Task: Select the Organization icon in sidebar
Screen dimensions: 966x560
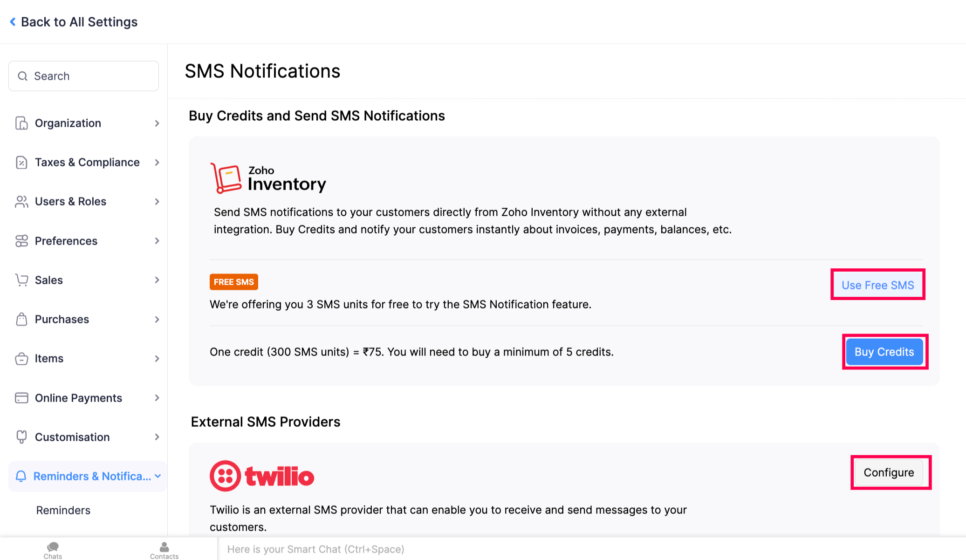Action: pyautogui.click(x=21, y=123)
